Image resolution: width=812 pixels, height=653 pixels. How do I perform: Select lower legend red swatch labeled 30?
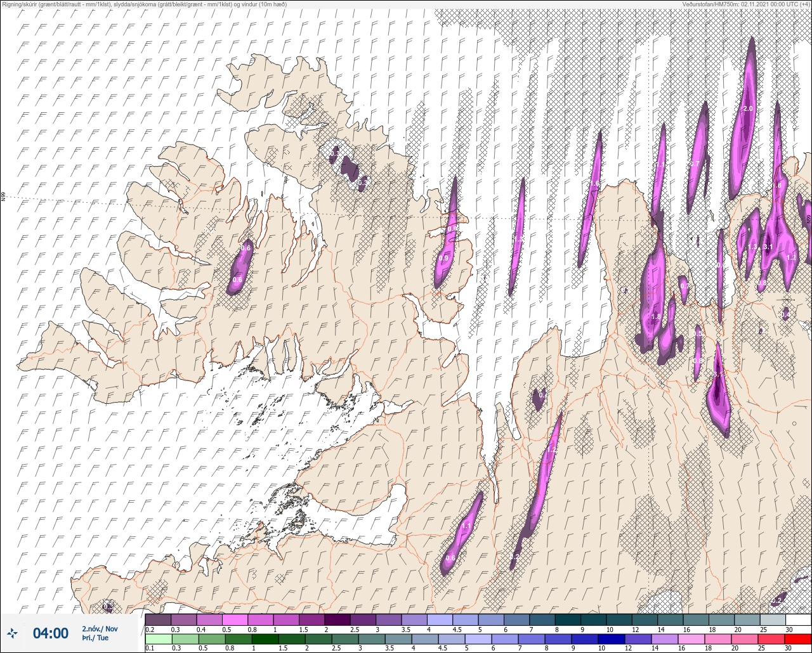tap(798, 638)
